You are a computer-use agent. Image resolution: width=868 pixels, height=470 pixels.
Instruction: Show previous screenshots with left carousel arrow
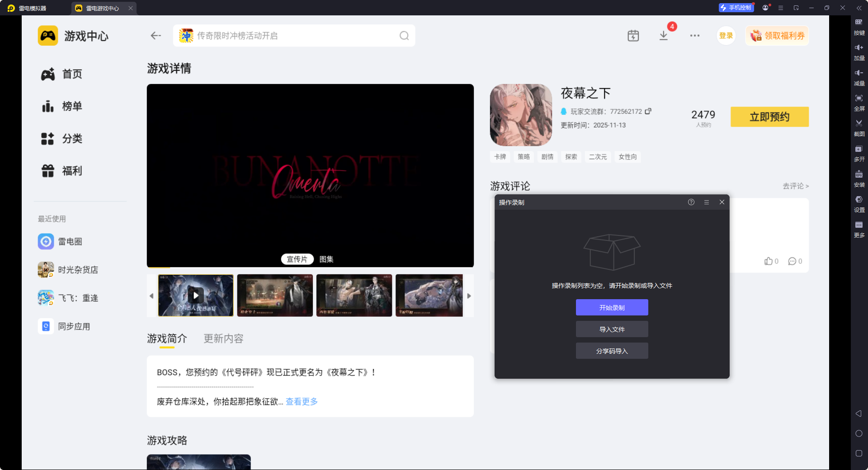[152, 296]
